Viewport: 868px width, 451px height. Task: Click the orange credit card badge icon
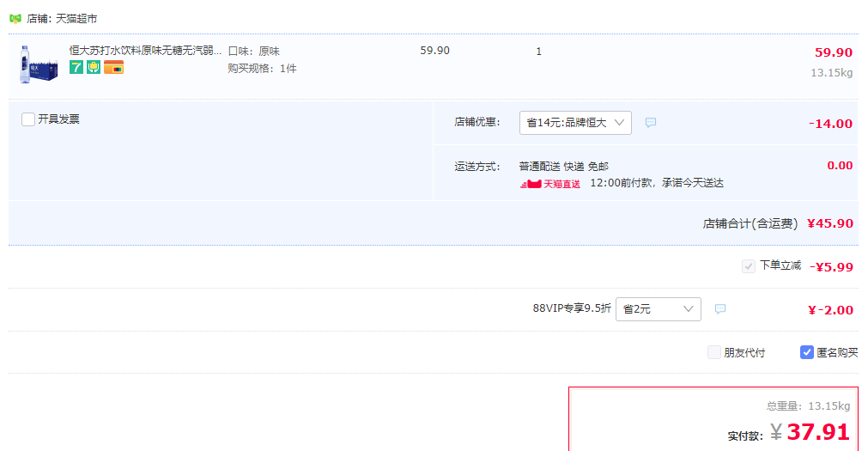click(x=113, y=68)
